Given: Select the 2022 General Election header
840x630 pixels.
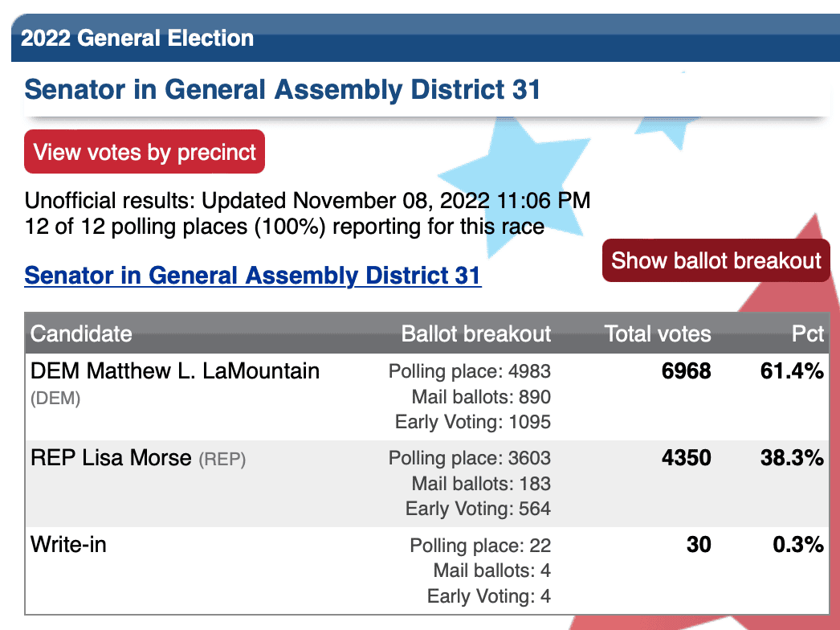Looking at the screenshot, I should (x=137, y=38).
